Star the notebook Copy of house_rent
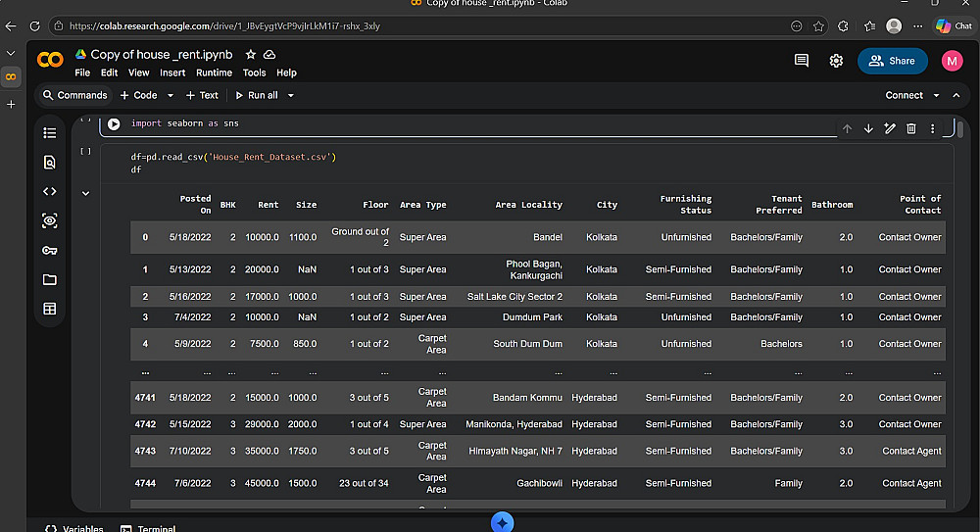Image resolution: width=980 pixels, height=532 pixels. 251,55
